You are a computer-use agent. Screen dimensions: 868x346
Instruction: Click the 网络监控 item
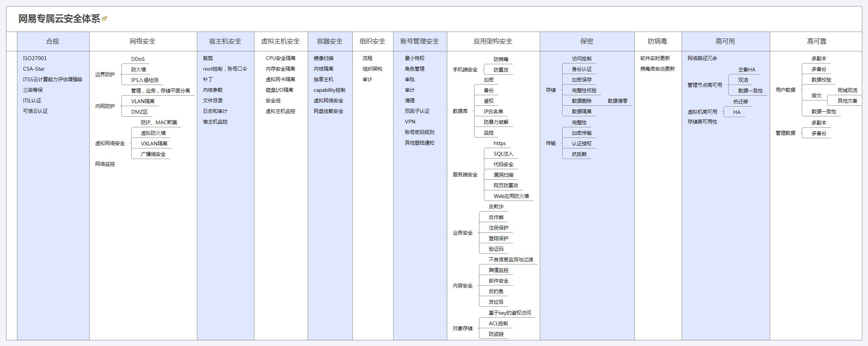[x=105, y=164]
